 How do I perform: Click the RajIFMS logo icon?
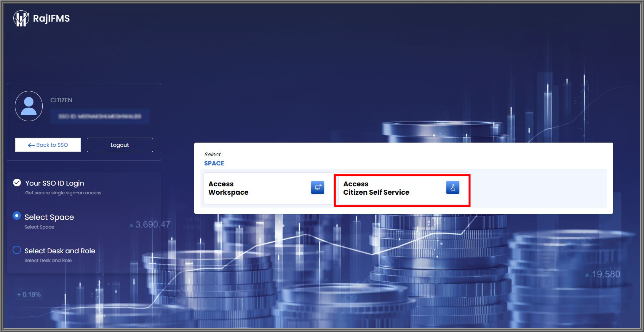(x=21, y=18)
